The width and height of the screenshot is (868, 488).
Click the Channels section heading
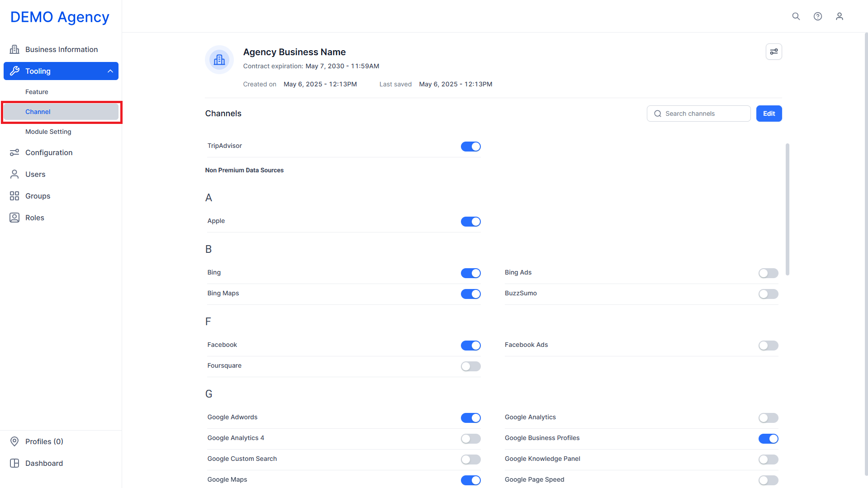pyautogui.click(x=223, y=114)
